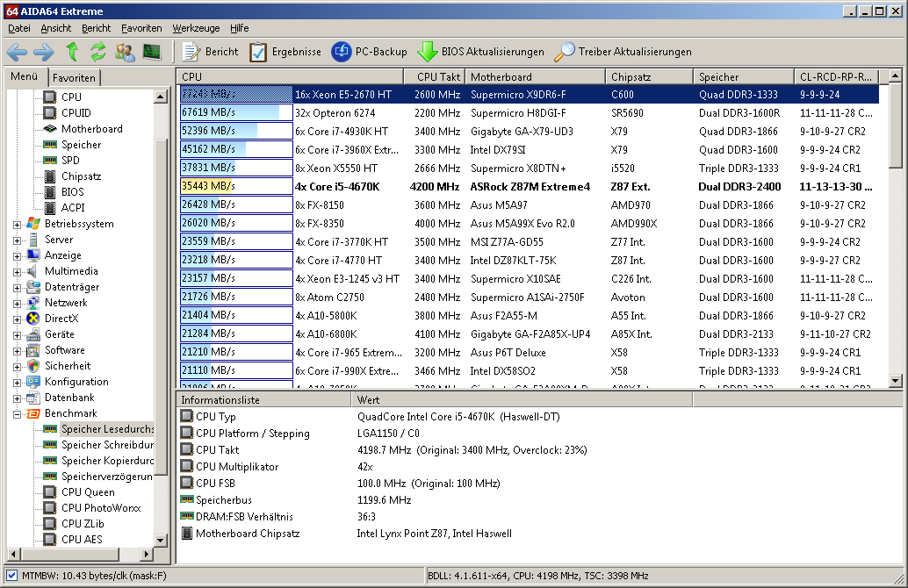The height and width of the screenshot is (588, 908).
Task: Open the Ansicht menu
Action: (55, 28)
